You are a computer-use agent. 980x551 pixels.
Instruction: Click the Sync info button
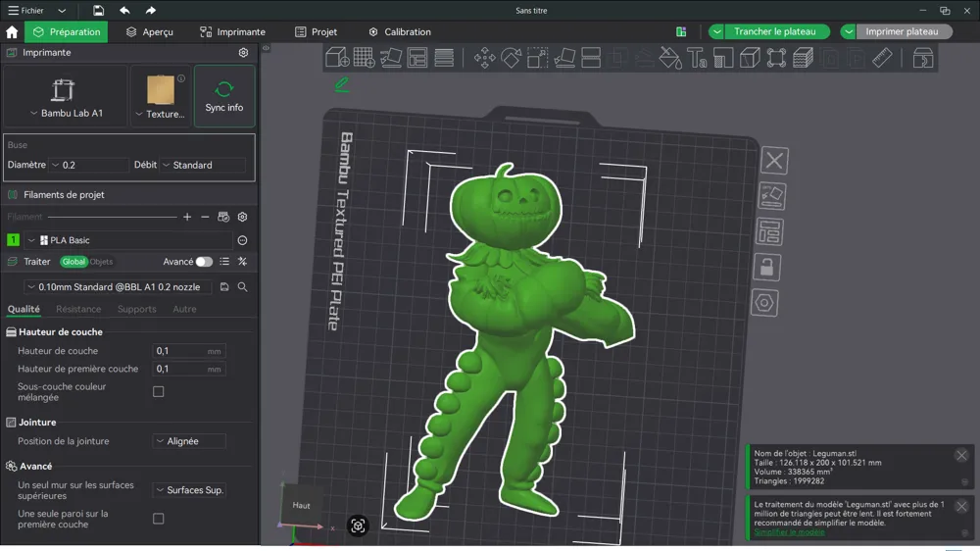pyautogui.click(x=224, y=96)
